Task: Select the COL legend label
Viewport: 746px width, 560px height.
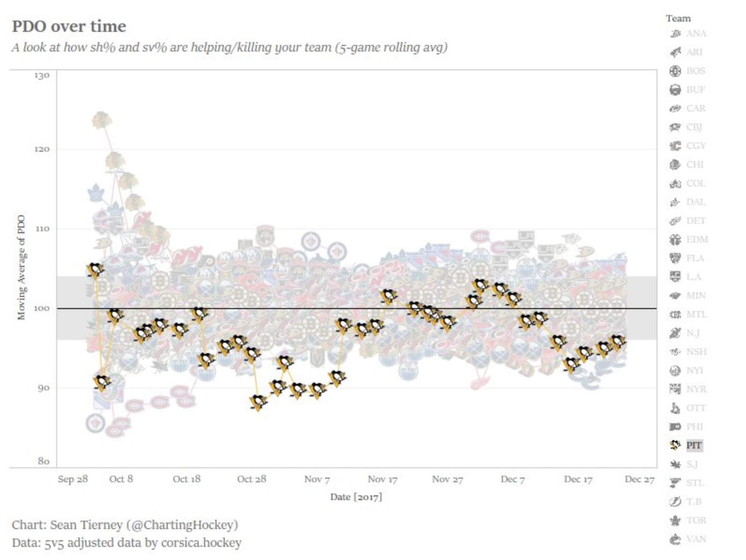Action: (695, 183)
